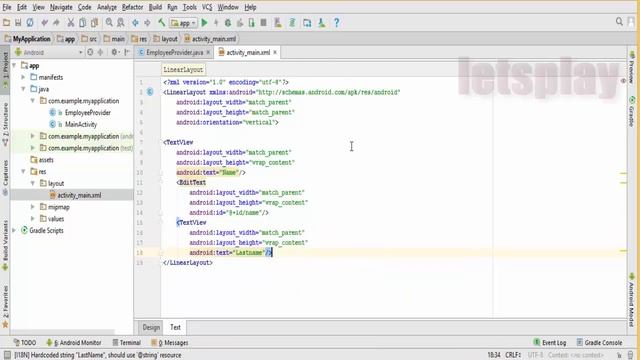Expand the values folder
The image size is (640, 360).
(33, 219)
